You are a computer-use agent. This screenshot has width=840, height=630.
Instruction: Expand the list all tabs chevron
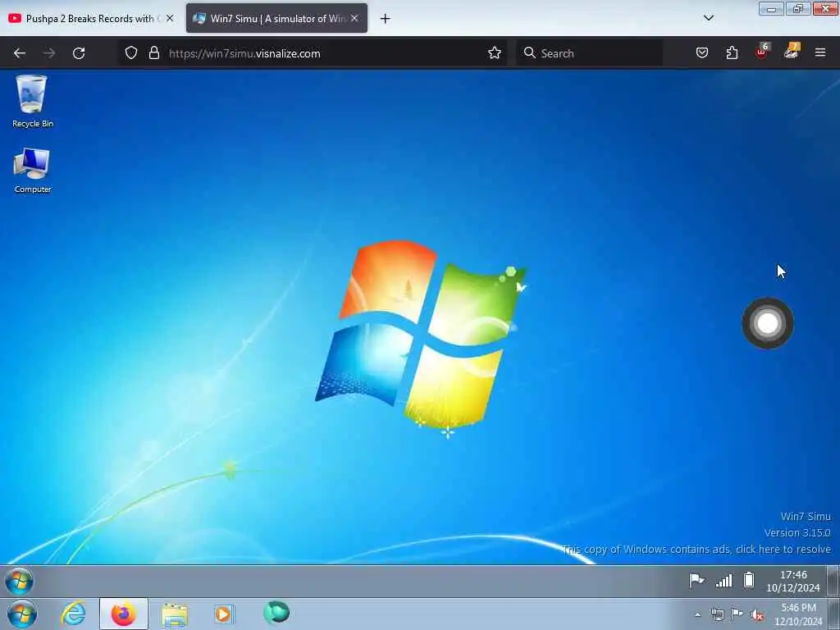click(708, 18)
